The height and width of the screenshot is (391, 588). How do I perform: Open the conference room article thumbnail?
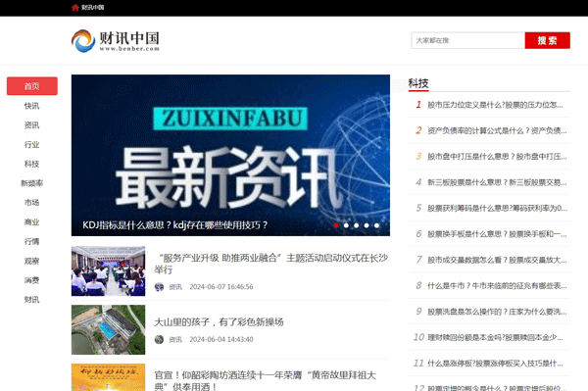108,270
